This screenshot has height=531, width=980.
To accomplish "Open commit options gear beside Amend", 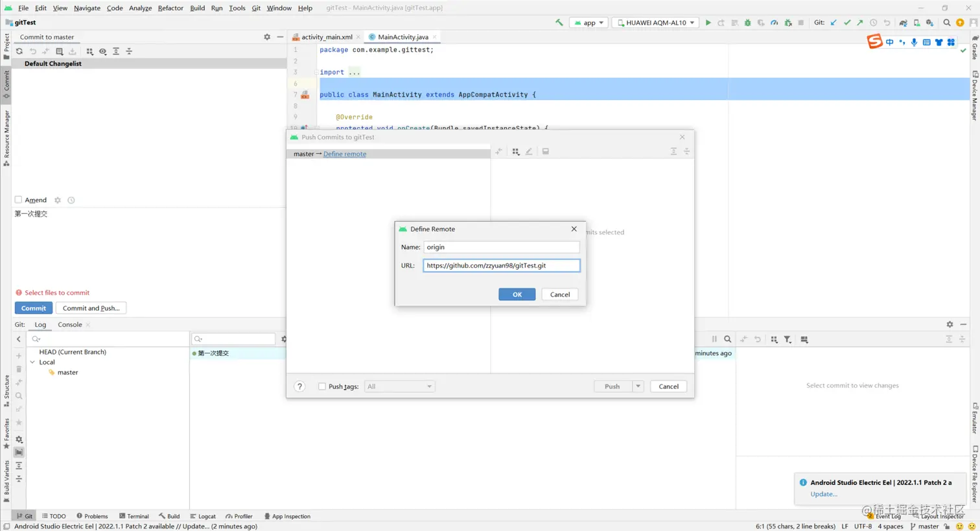I will coord(58,200).
